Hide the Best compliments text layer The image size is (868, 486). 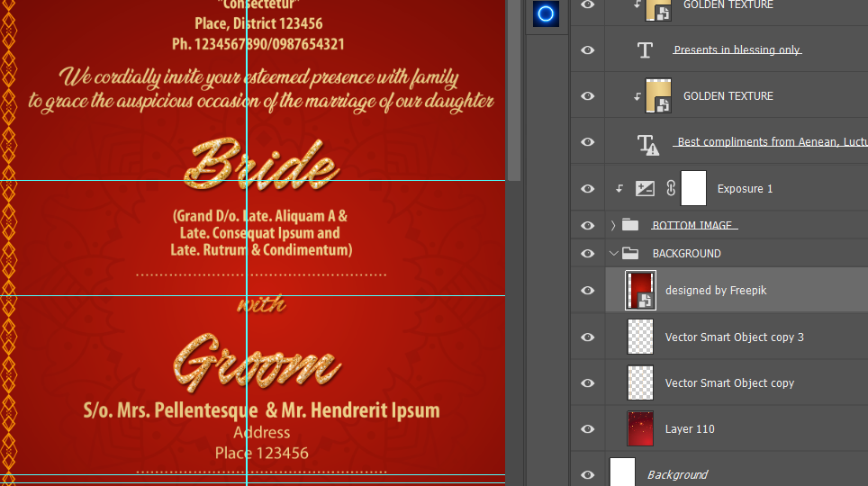click(x=588, y=142)
